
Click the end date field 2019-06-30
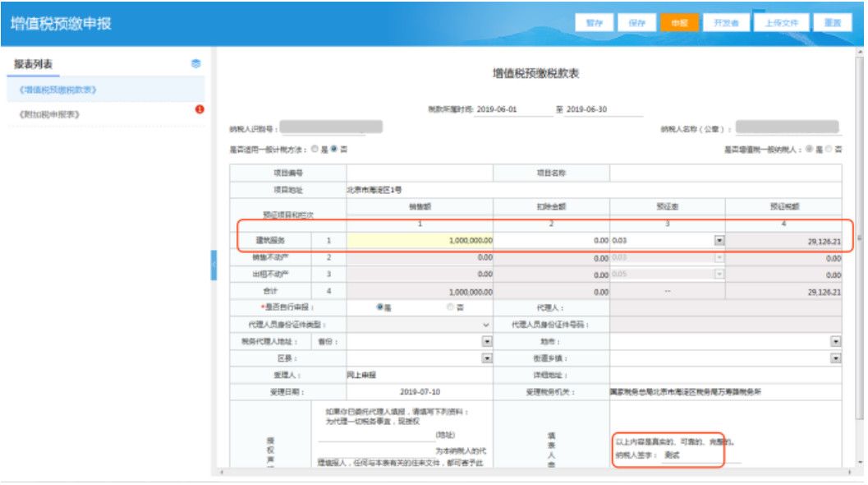pos(604,109)
